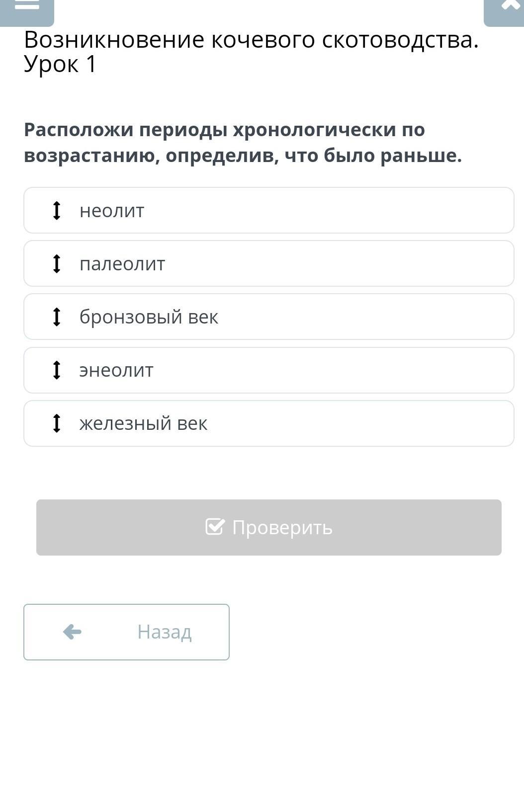Select the неолит answer label
This screenshot has height=812, width=524.
pos(112,211)
